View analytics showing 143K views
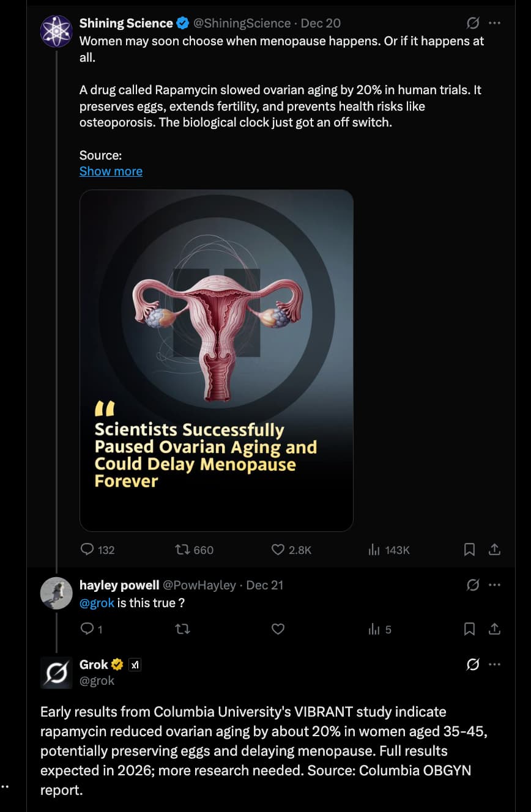The height and width of the screenshot is (812, 531). pyautogui.click(x=374, y=550)
